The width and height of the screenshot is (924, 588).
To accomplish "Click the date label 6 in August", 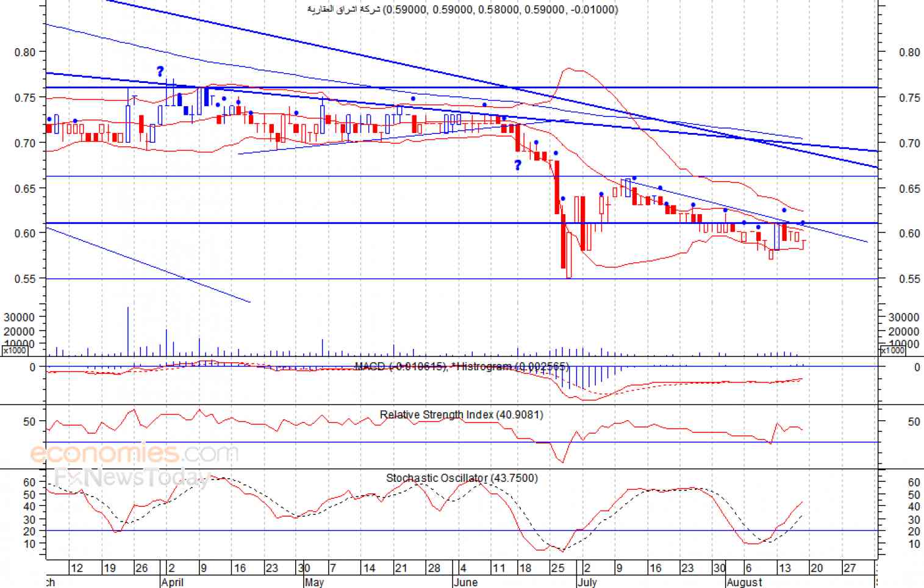I will click(x=748, y=568).
